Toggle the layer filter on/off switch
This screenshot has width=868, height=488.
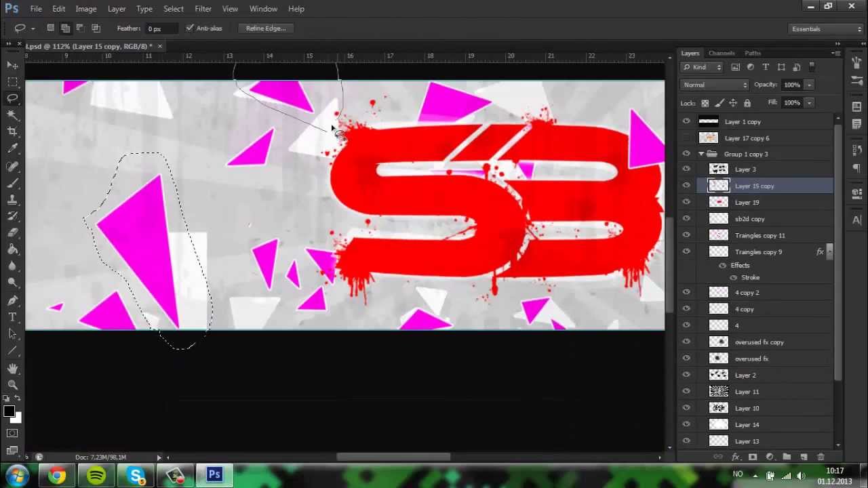(812, 67)
